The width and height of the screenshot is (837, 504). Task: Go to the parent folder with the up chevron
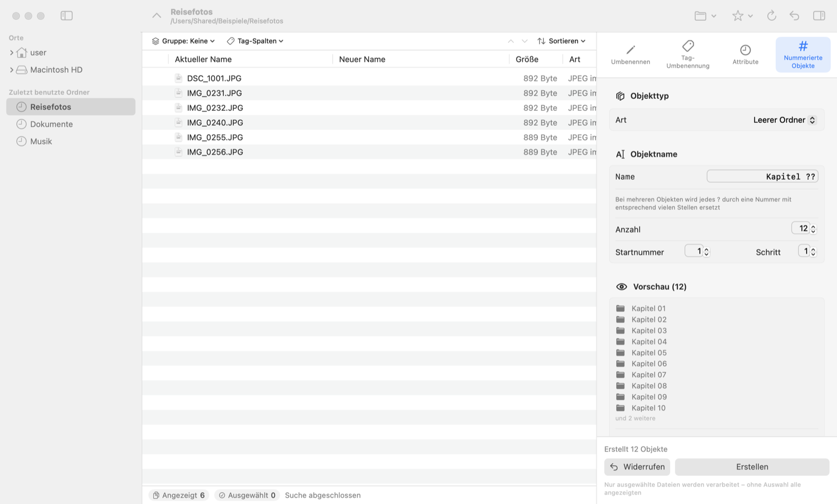pos(156,16)
